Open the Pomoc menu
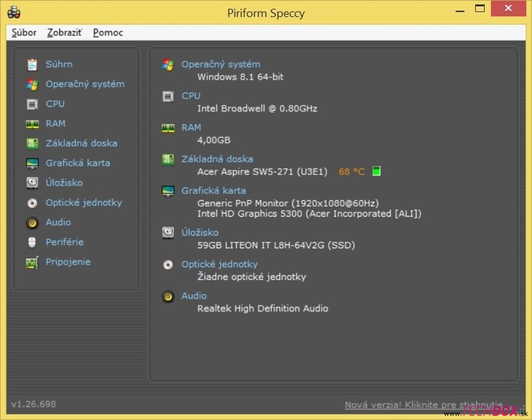 (x=108, y=33)
